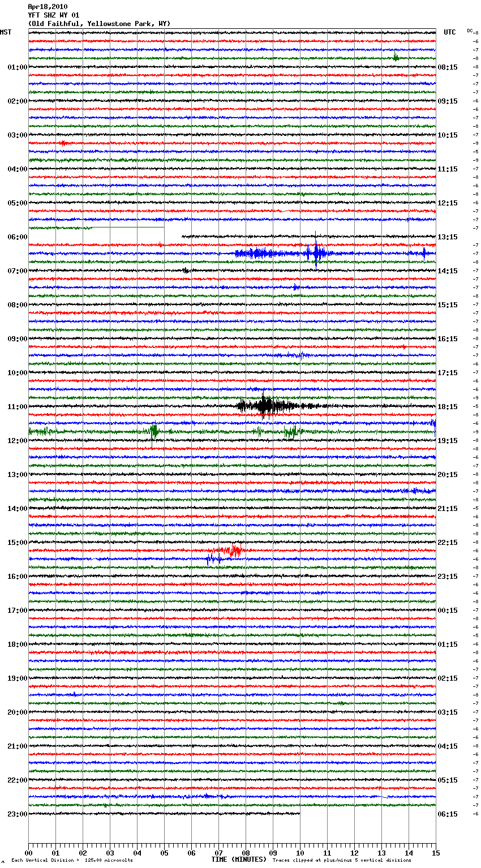The height and width of the screenshot is (868, 481).
Task: Click the flat data gap line before 06:00
Action: point(128,227)
